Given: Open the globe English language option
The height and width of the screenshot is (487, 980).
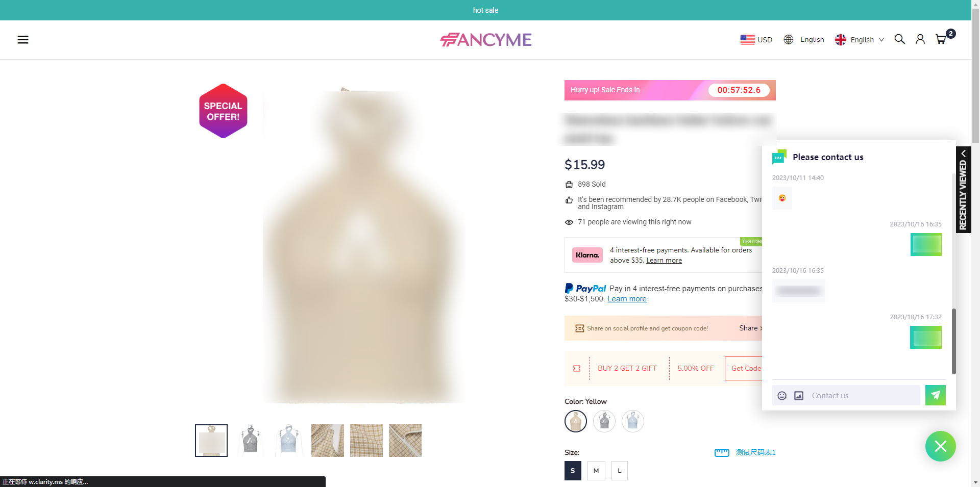Looking at the screenshot, I should click(804, 40).
